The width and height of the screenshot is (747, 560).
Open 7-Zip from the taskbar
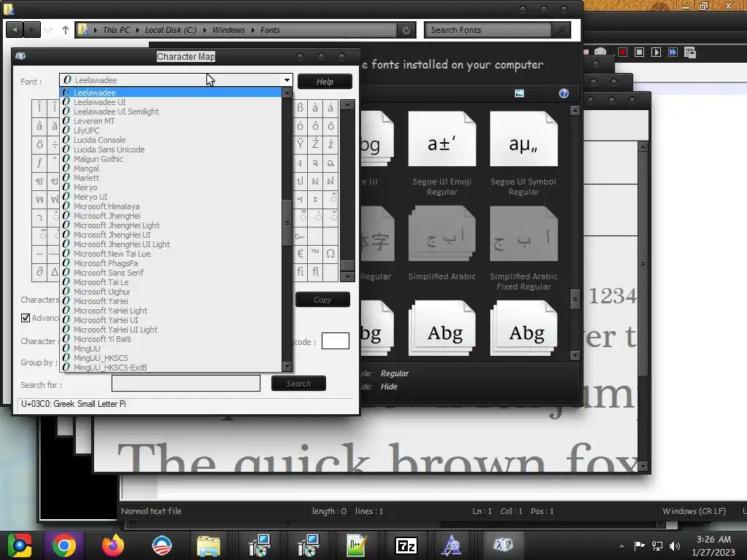click(x=406, y=545)
